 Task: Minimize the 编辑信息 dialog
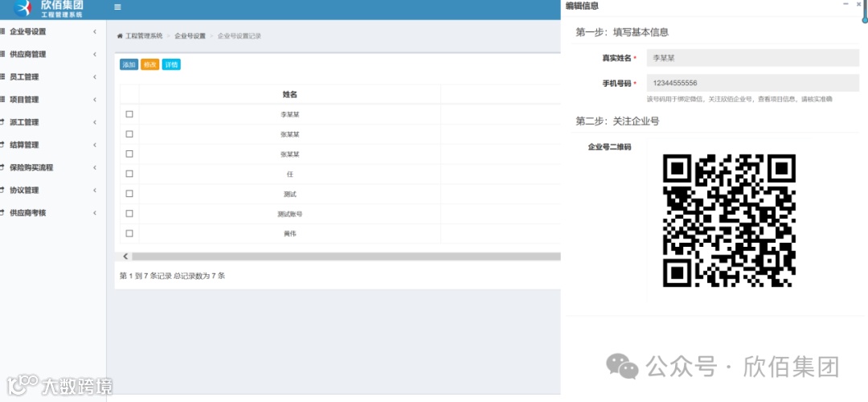point(845,5)
